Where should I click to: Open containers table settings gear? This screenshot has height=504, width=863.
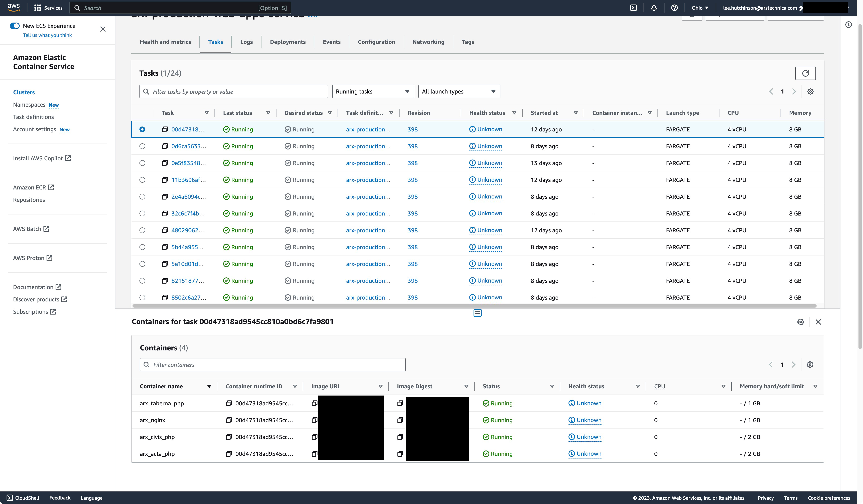tap(810, 365)
